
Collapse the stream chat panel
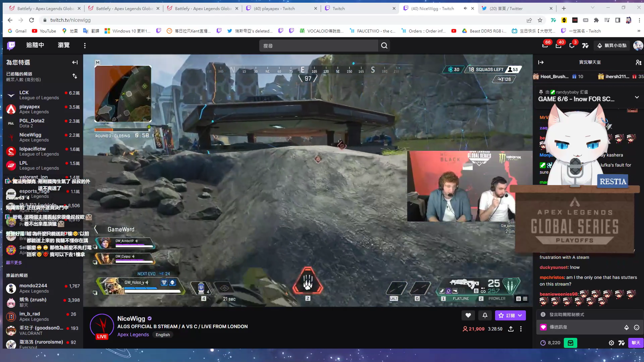click(x=541, y=62)
